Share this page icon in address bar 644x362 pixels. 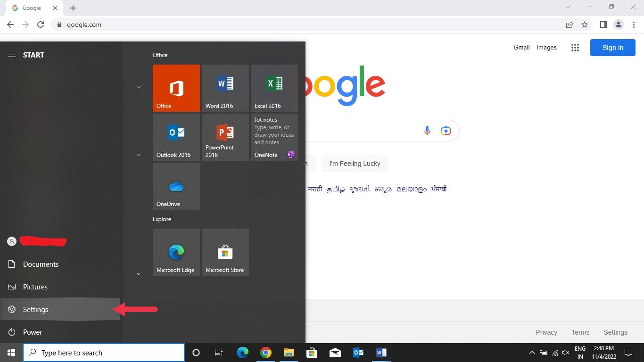[570, 25]
